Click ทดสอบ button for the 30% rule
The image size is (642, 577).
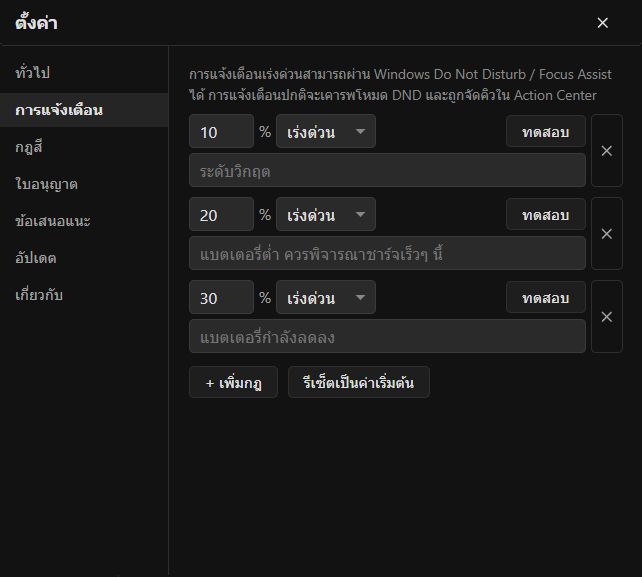[x=546, y=297]
